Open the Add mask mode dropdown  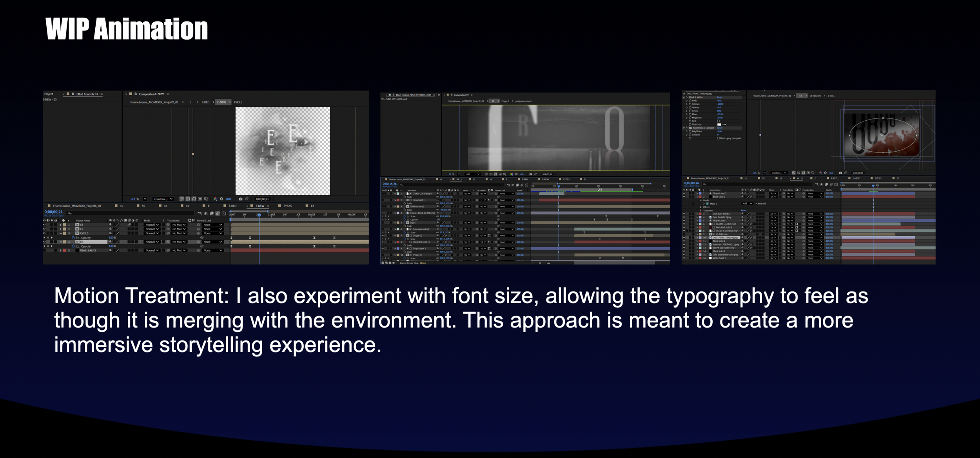click(748, 204)
